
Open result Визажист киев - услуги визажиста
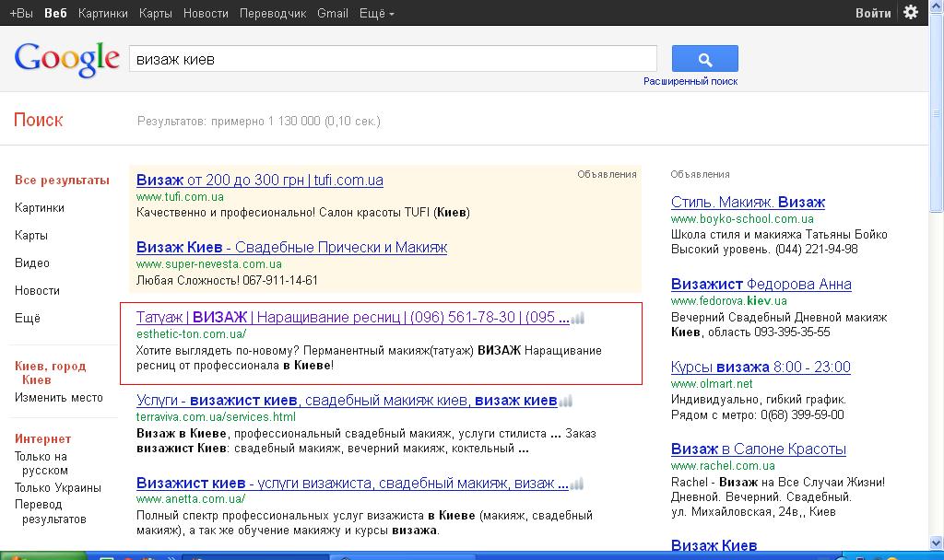point(352,483)
